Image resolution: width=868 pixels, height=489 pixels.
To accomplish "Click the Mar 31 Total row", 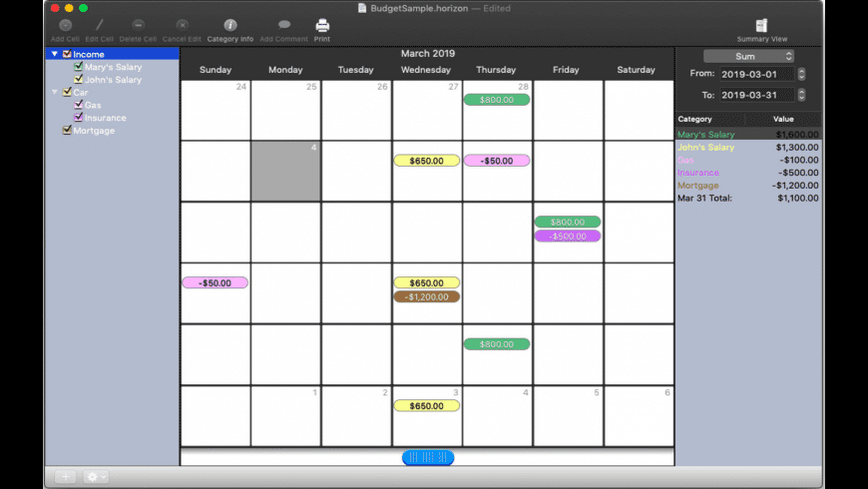I will [748, 199].
